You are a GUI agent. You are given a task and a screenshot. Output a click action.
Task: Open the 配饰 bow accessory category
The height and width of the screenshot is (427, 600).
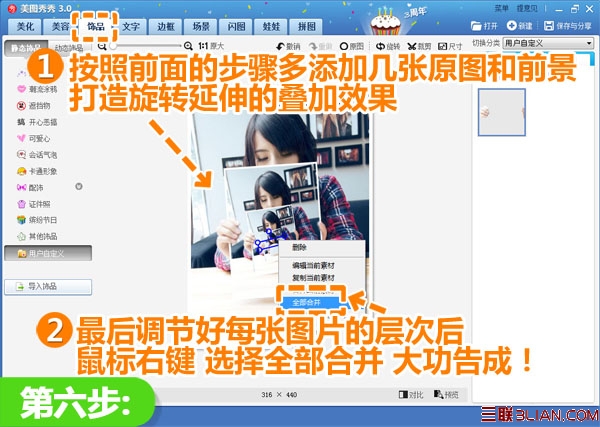tap(31, 187)
